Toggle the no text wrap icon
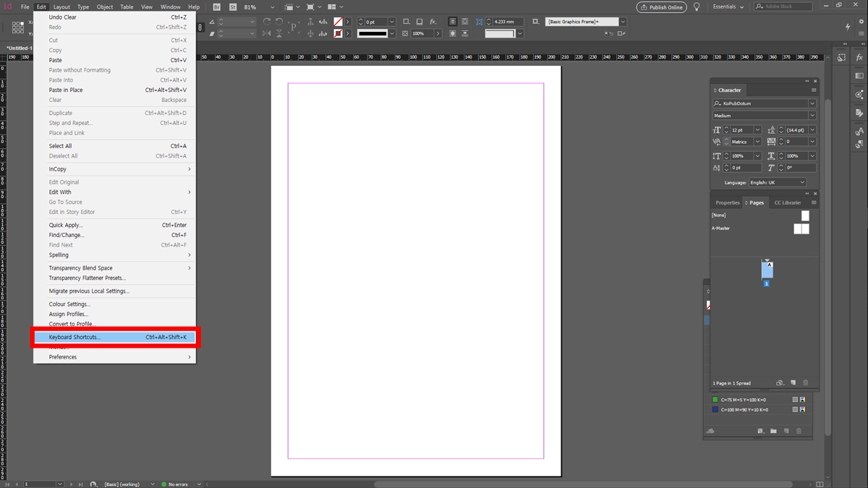The width and height of the screenshot is (868, 488). tap(453, 22)
